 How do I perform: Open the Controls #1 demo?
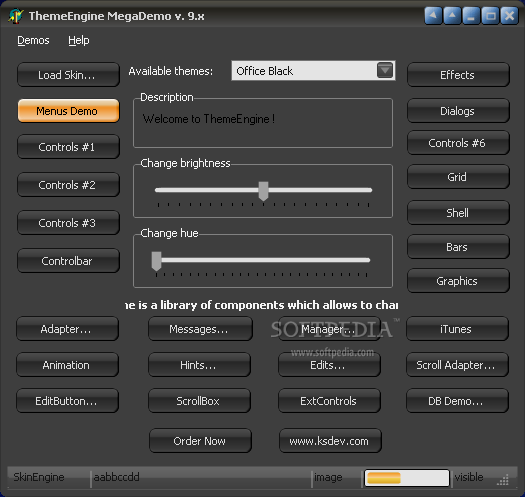coord(68,147)
